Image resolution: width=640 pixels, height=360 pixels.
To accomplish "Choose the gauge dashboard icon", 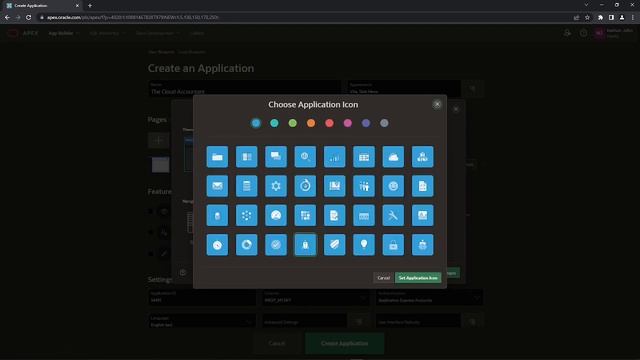I will tap(276, 216).
